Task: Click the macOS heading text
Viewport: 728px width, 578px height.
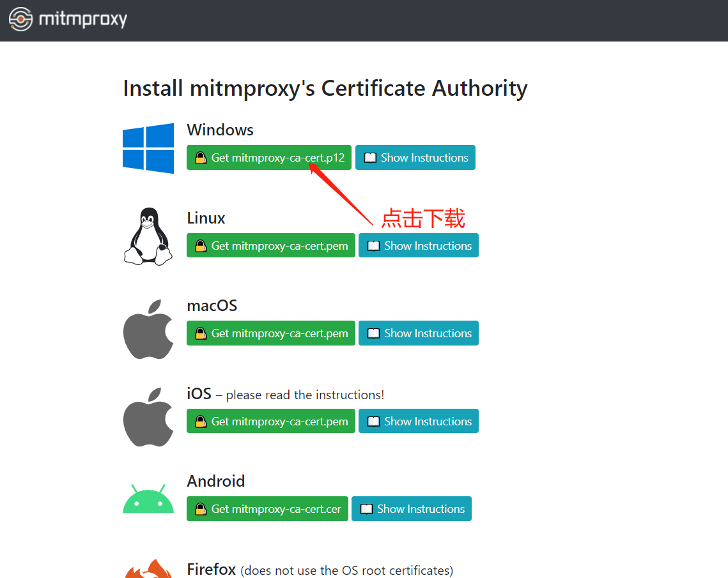Action: tap(212, 306)
